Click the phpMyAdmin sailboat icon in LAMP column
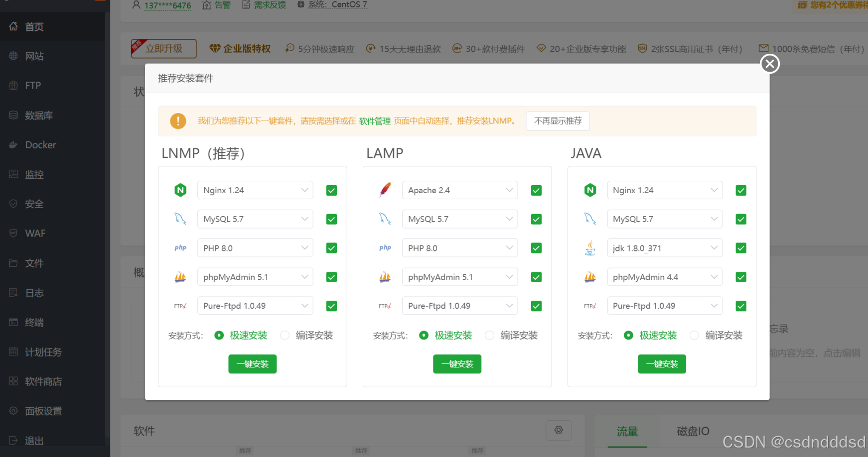Viewport: 868px width, 457px height. click(x=385, y=277)
